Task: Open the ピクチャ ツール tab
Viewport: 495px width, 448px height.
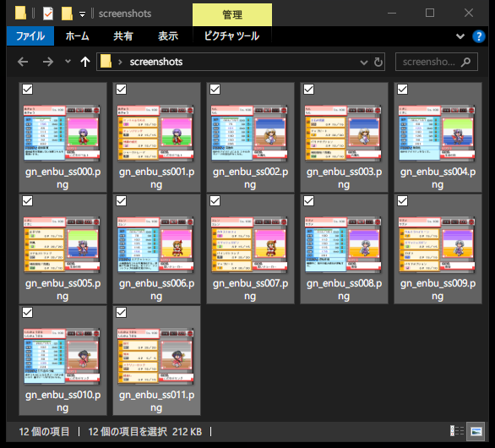Action: click(232, 36)
